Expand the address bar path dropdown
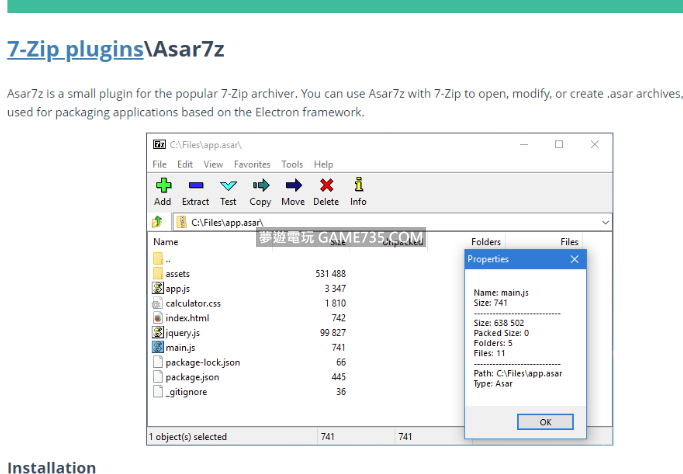The width and height of the screenshot is (683, 474). tap(605, 222)
